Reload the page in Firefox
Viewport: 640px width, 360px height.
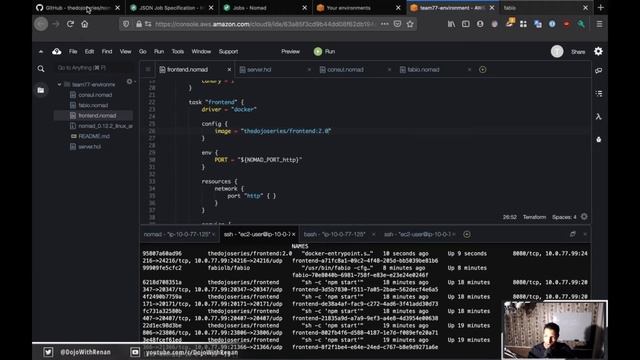(x=70, y=24)
